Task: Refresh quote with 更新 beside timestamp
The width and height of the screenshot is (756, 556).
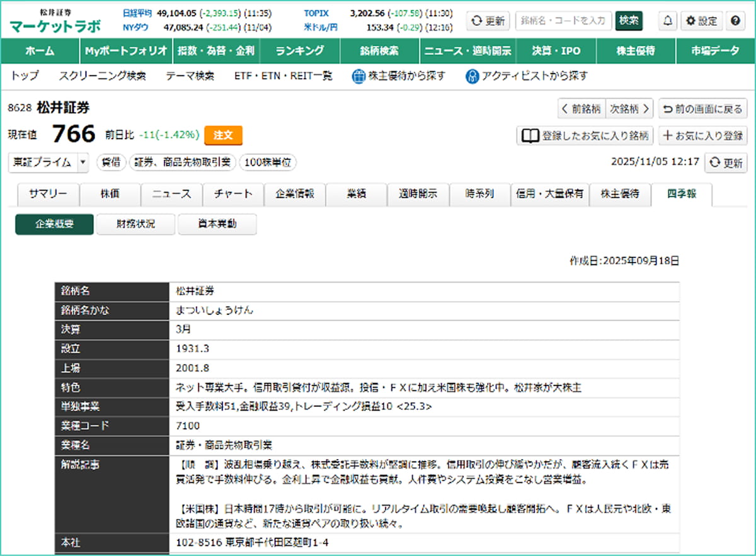Action: coord(726,162)
